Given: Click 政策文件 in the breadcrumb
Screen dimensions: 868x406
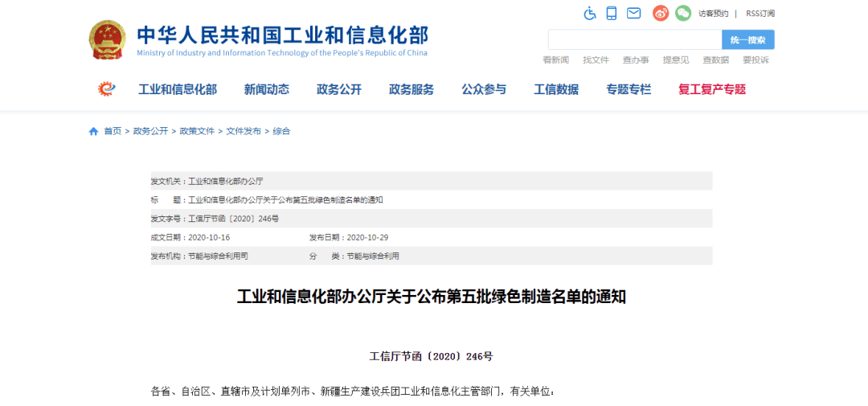Looking at the screenshot, I should (x=197, y=131).
